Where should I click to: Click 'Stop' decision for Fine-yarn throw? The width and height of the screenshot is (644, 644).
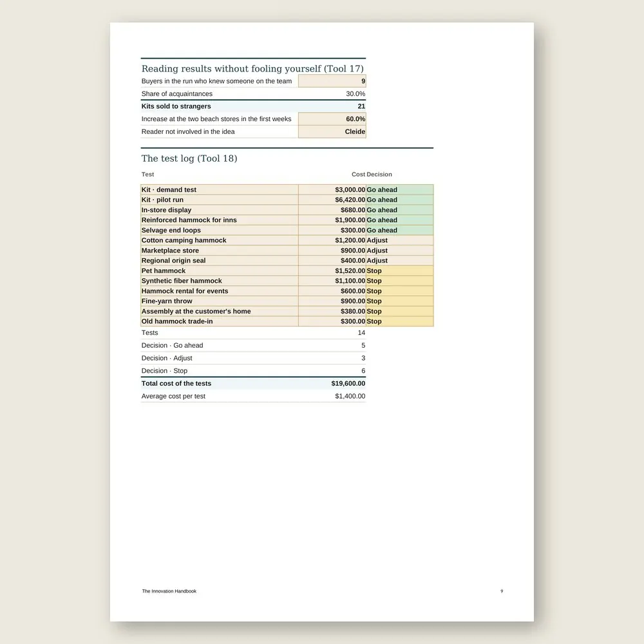400,301
